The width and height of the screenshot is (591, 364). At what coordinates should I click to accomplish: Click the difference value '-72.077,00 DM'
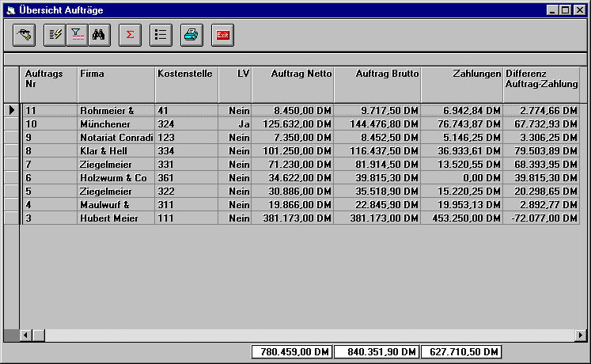point(541,218)
